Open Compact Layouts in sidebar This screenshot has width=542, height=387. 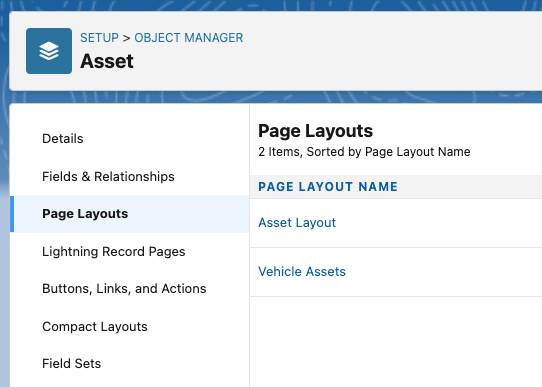coord(95,326)
